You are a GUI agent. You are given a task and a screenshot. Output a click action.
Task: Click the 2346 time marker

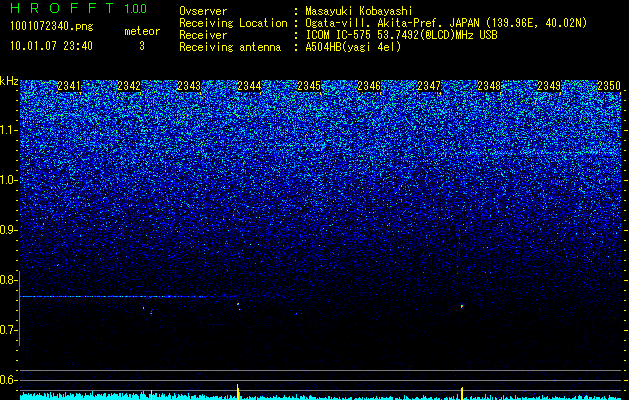[369, 86]
